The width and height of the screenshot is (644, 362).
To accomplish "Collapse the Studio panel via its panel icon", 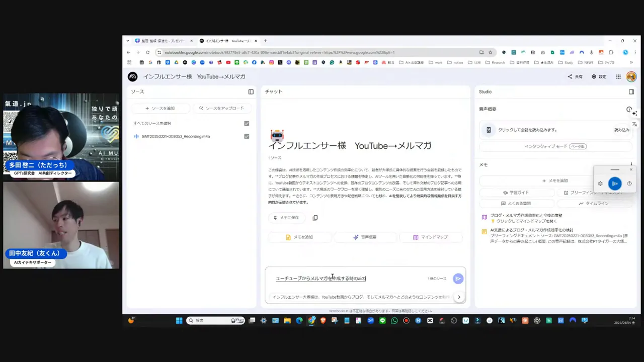I will [631, 92].
